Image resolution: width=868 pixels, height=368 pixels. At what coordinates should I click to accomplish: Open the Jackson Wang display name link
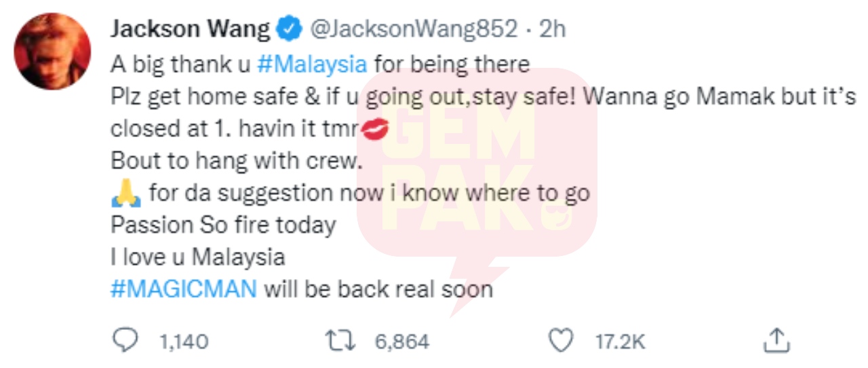pyautogui.click(x=191, y=29)
